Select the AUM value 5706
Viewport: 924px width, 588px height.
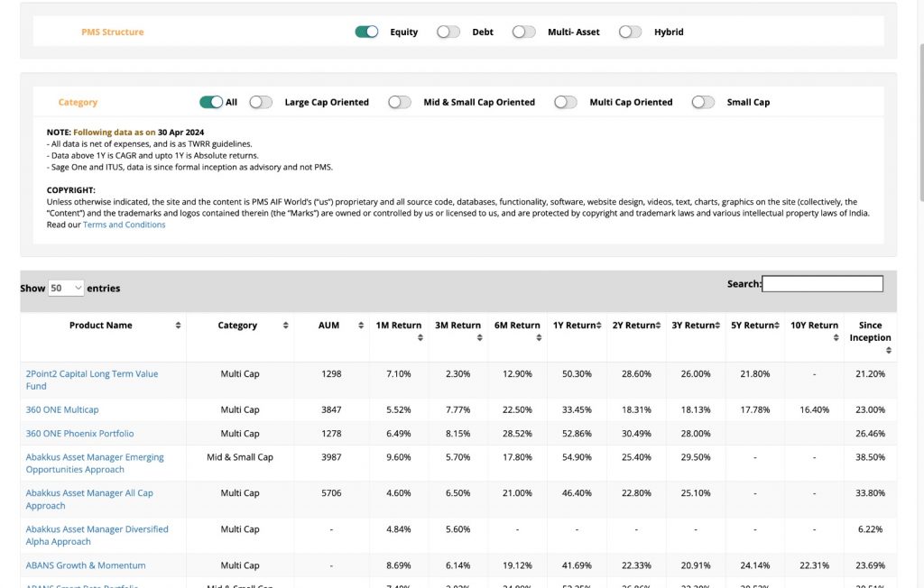[331, 492]
